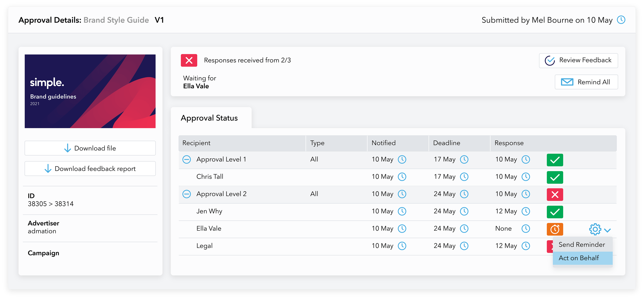Select the Legal recipient name
Screen dimensions: 644x299
click(x=204, y=246)
